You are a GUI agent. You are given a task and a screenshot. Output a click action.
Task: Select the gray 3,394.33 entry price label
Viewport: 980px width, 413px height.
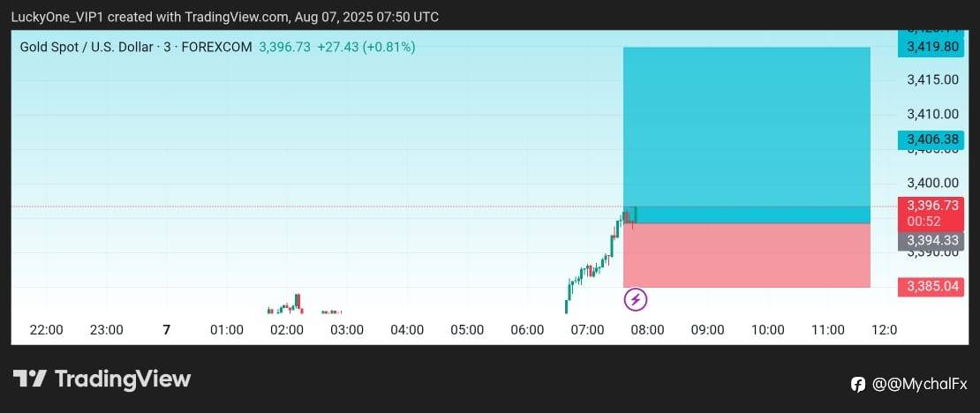click(x=931, y=240)
